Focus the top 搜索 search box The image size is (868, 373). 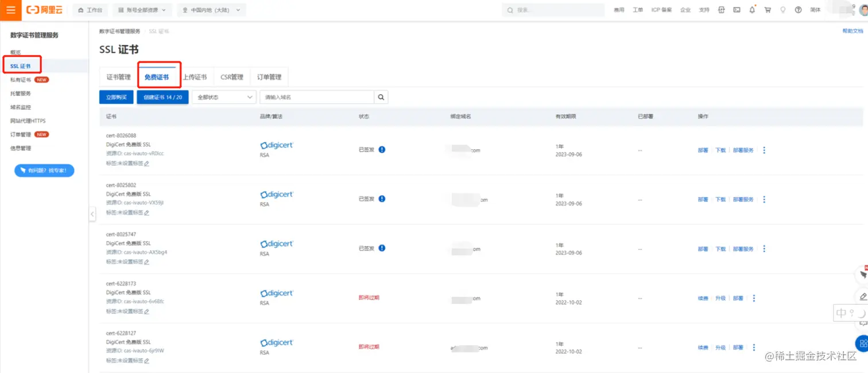[x=553, y=10]
